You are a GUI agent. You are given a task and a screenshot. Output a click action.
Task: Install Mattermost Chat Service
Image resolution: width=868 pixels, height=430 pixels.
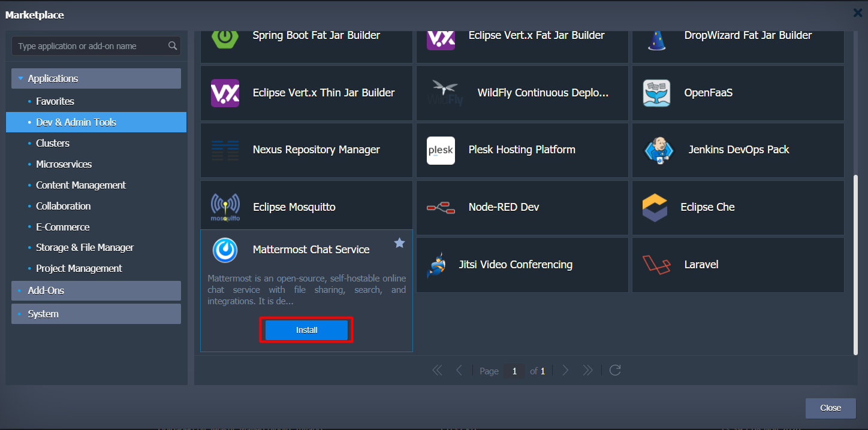click(x=306, y=330)
